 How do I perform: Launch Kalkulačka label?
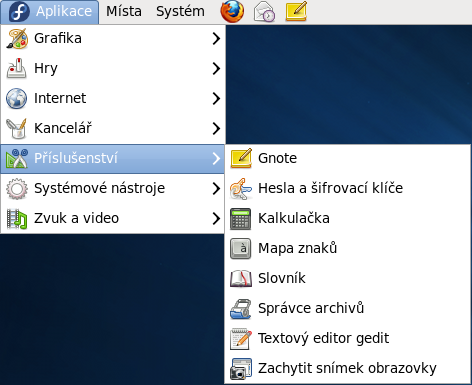pos(294,218)
